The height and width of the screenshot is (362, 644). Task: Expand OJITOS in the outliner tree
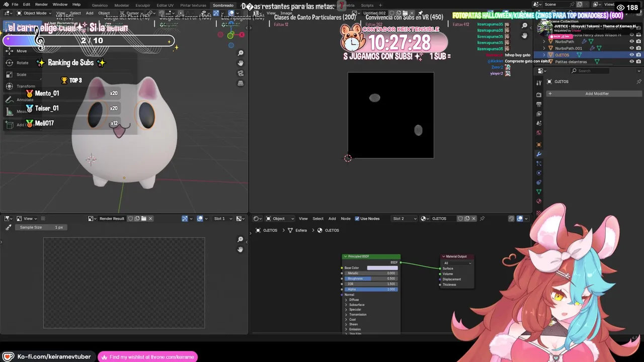click(x=544, y=55)
